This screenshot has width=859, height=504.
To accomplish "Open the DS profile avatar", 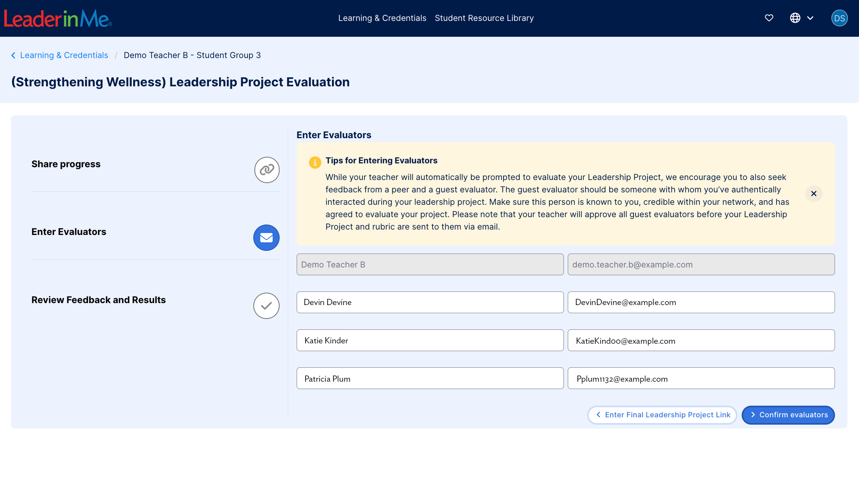I will [839, 18].
